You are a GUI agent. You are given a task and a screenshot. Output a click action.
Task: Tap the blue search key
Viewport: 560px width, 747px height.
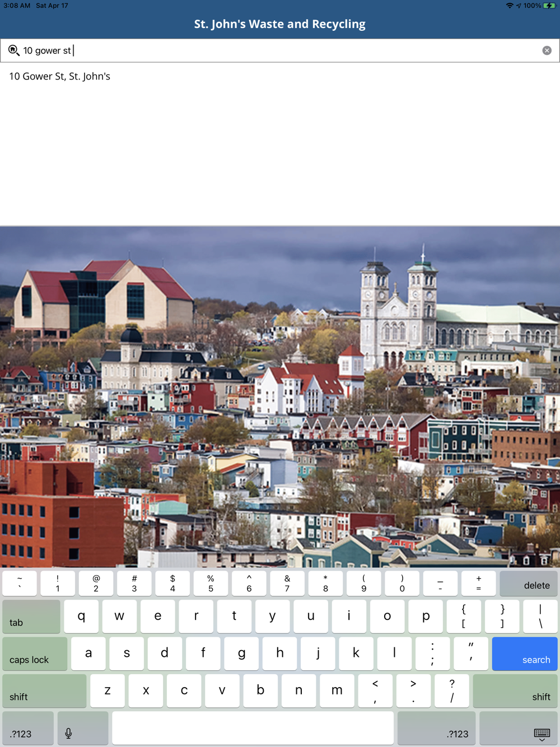click(x=525, y=654)
